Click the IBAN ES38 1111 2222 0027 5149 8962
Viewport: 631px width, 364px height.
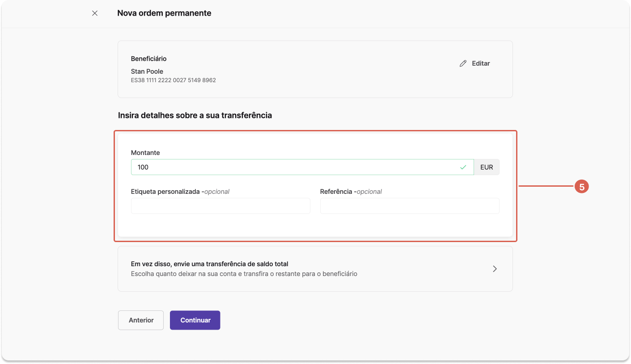click(x=174, y=80)
